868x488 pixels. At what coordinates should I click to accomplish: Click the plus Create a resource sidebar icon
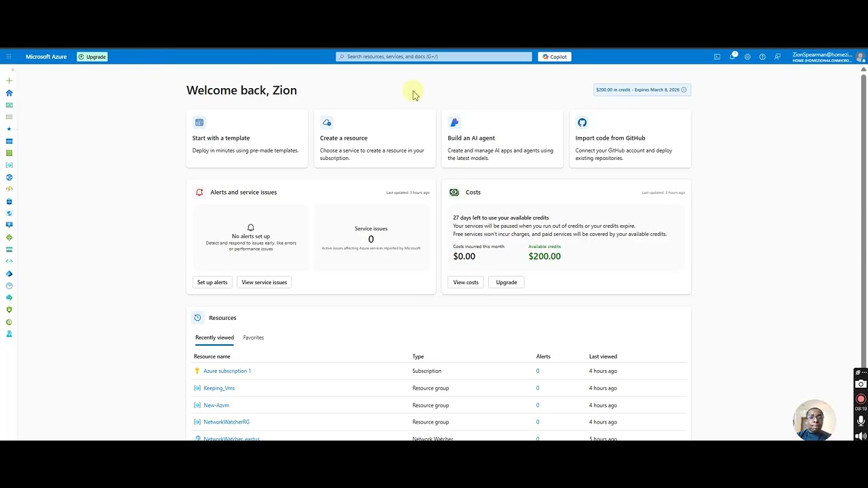[9, 81]
